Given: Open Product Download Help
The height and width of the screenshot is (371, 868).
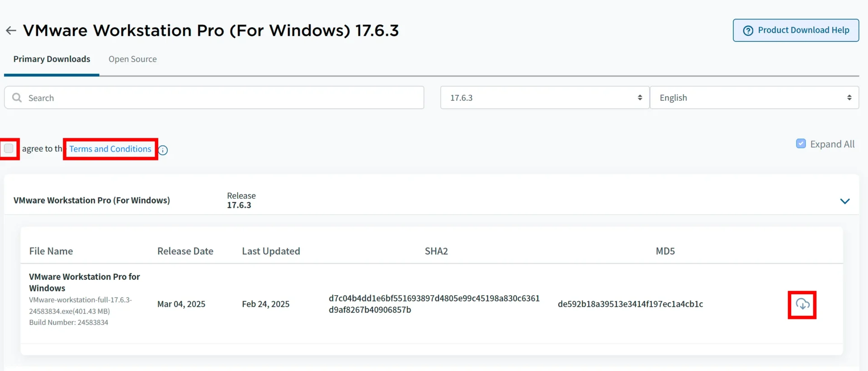Looking at the screenshot, I should 796,30.
